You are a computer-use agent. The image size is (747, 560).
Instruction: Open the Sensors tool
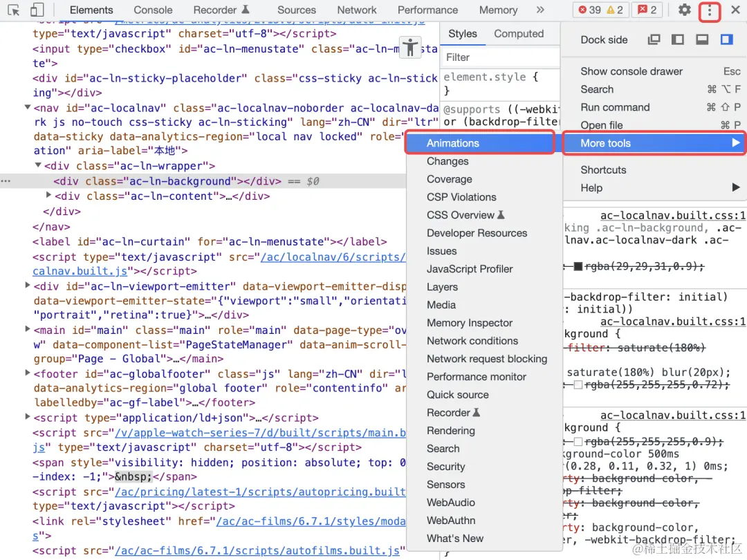(484, 484)
